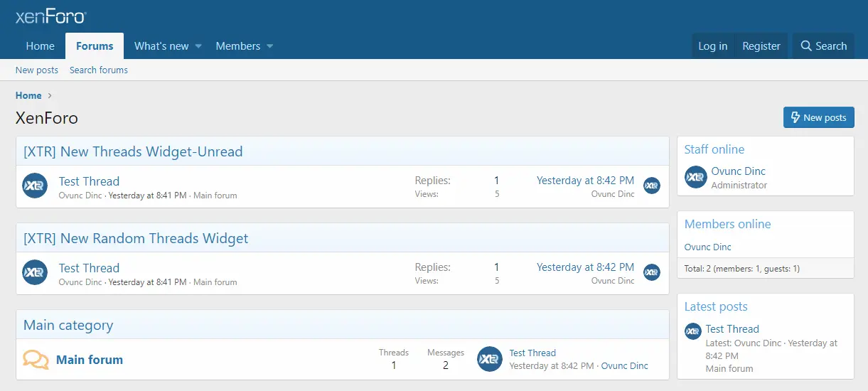Image resolution: width=868 pixels, height=391 pixels.
Task: Open the Members navigation tab
Action: [x=237, y=46]
